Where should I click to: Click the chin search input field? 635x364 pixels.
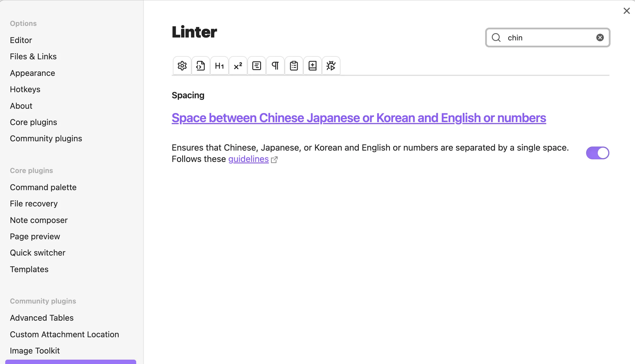pyautogui.click(x=547, y=38)
